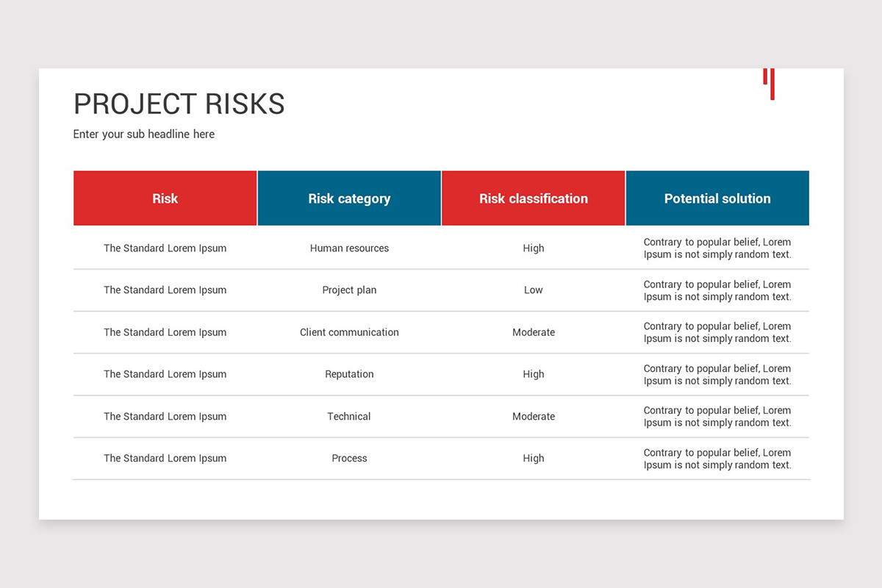Image resolution: width=882 pixels, height=588 pixels.
Task: Select the solution text in Reputation row
Action: 717,374
